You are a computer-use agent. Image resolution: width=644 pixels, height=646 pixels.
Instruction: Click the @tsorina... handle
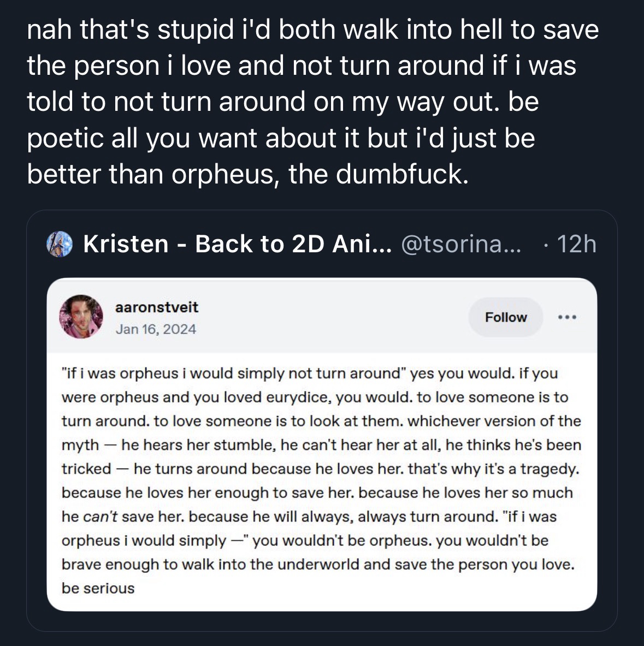(461, 244)
